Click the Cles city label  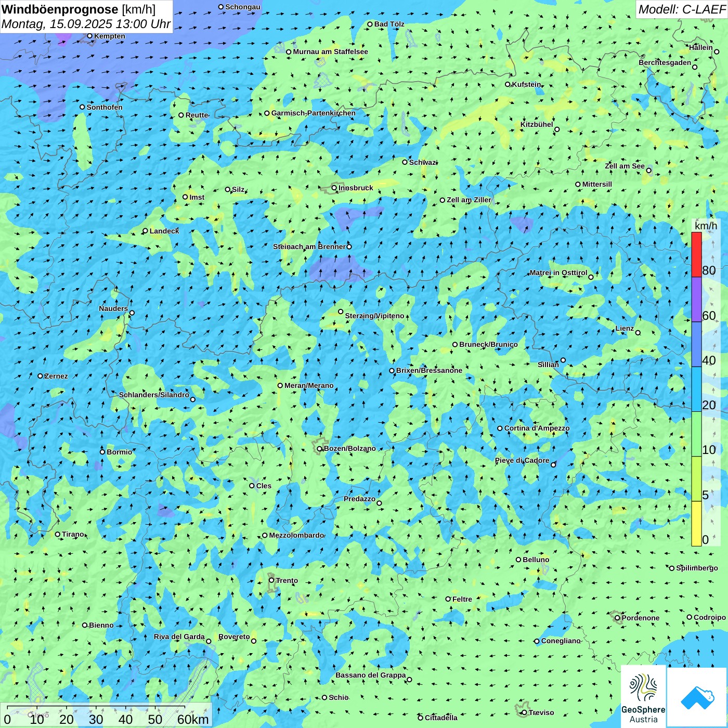264,486
